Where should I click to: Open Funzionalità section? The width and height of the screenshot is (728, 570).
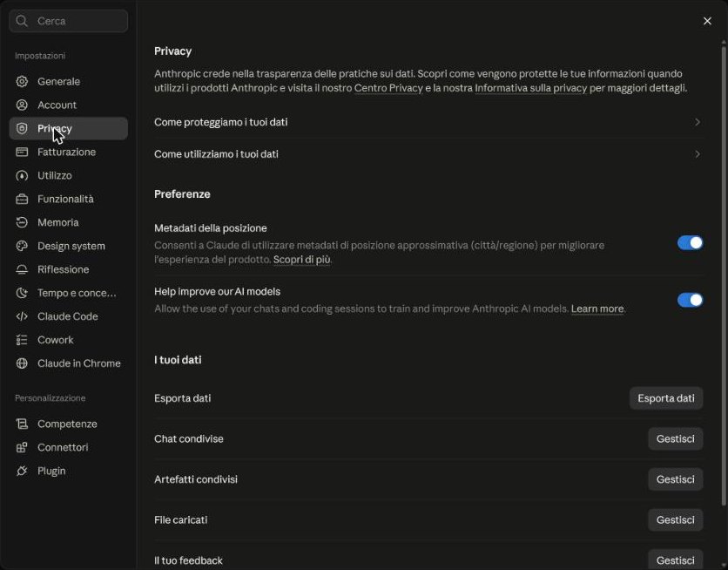[68, 199]
